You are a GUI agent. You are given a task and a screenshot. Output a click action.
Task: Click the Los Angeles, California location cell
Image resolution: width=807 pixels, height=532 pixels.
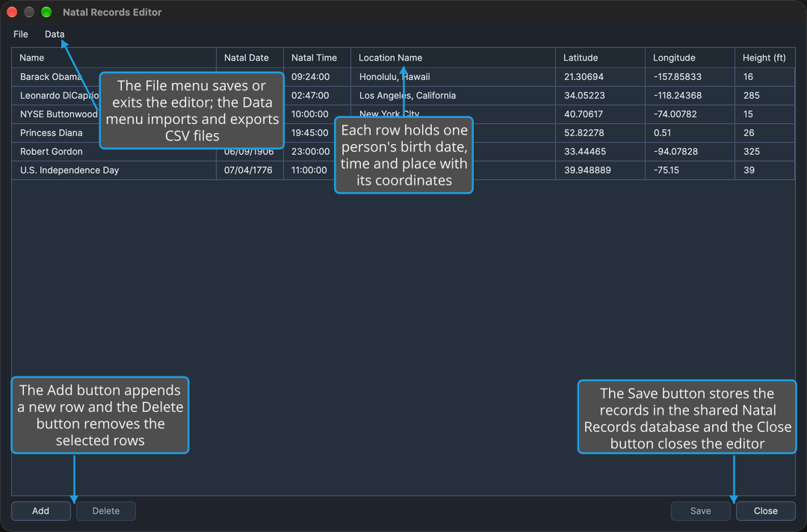453,95
